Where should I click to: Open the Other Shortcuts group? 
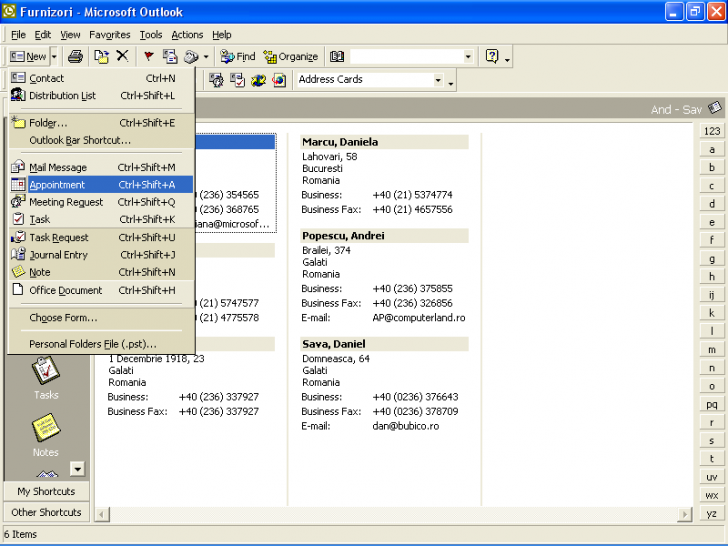pyautogui.click(x=46, y=512)
